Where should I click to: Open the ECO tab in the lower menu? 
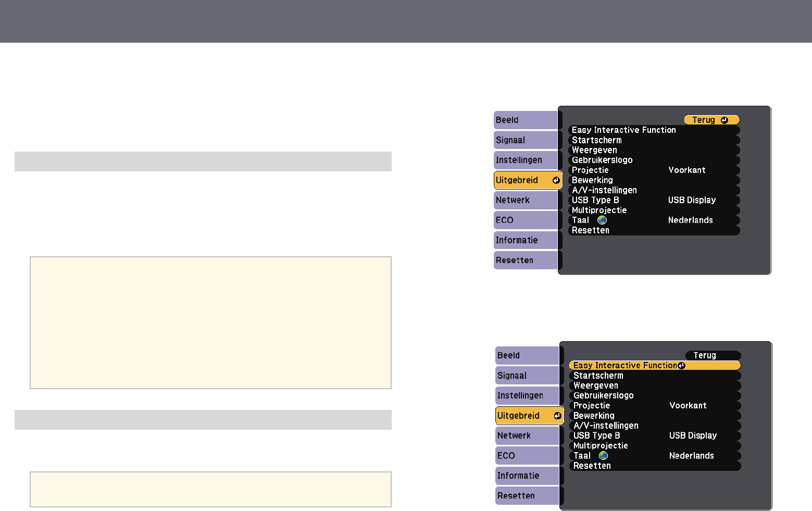527,455
